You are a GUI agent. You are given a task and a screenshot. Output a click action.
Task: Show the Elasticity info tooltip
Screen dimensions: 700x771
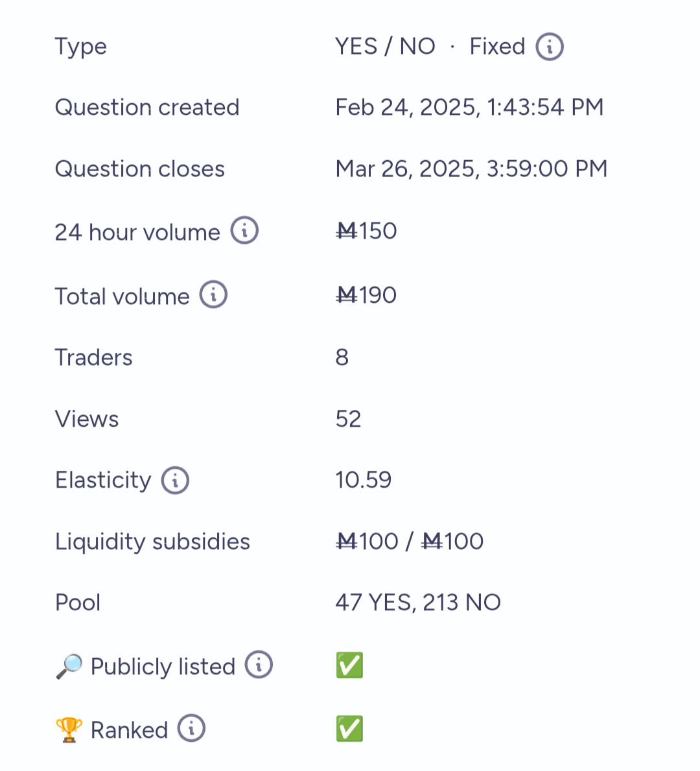(x=175, y=480)
